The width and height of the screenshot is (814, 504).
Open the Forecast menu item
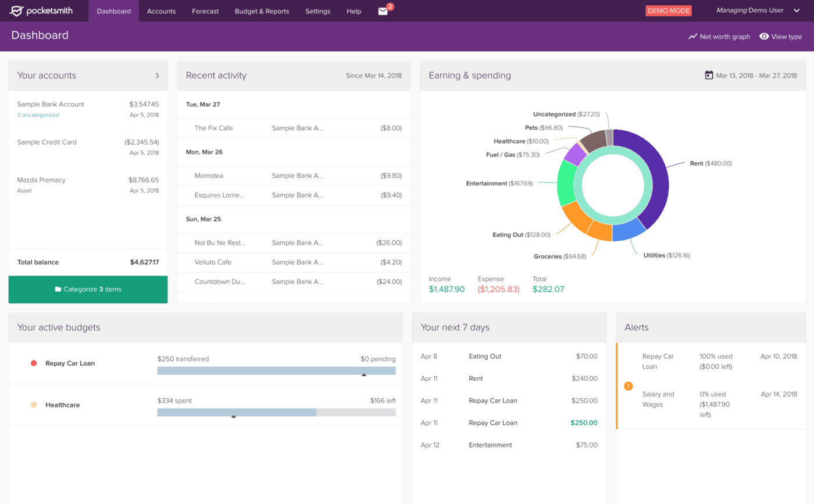coord(205,11)
